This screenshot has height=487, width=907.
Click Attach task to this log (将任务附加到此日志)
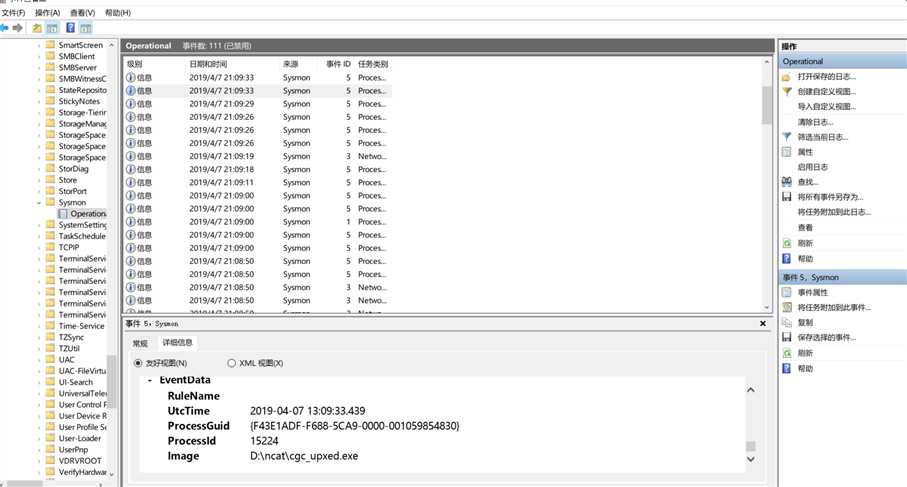click(x=834, y=212)
